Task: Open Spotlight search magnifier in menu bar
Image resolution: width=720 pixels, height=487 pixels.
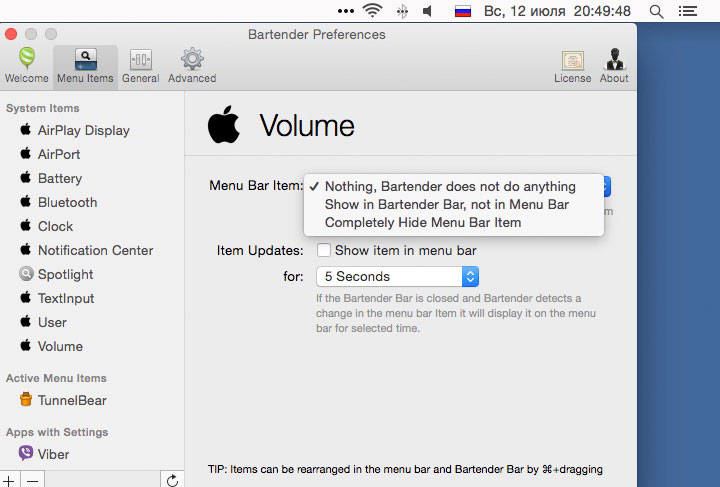Action: pyautogui.click(x=657, y=11)
